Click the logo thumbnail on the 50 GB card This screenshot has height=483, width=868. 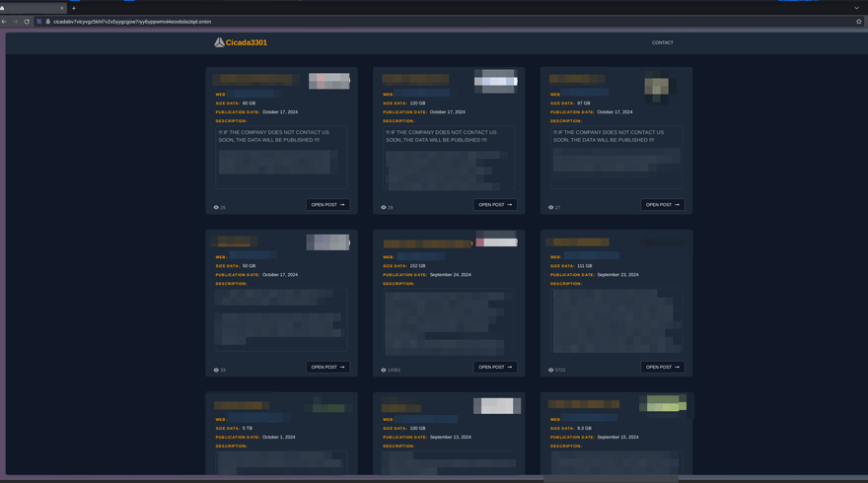click(x=328, y=241)
